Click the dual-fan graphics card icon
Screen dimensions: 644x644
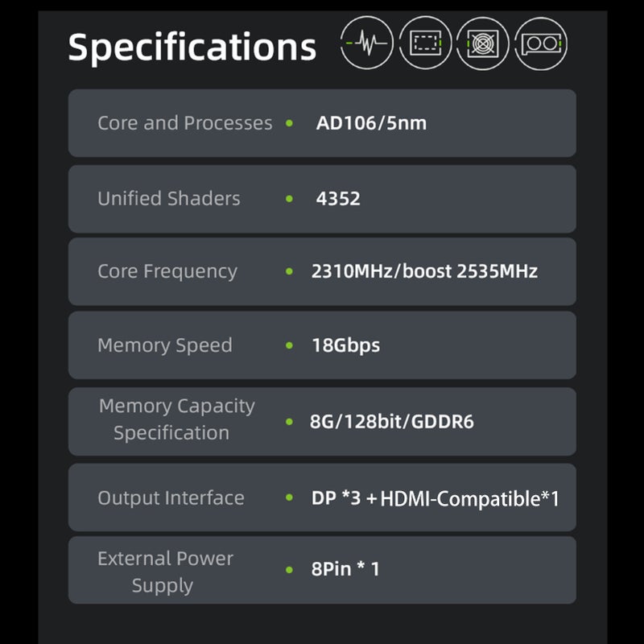coord(541,43)
